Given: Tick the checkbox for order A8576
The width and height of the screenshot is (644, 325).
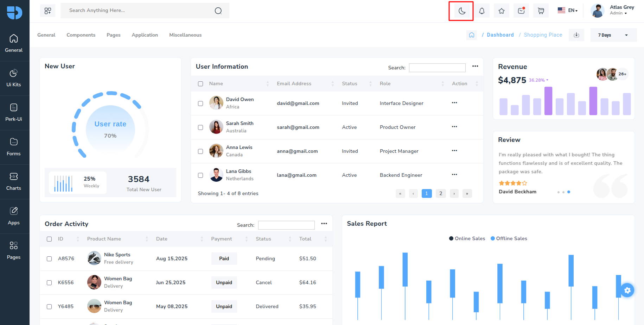Looking at the screenshot, I should 49,259.
